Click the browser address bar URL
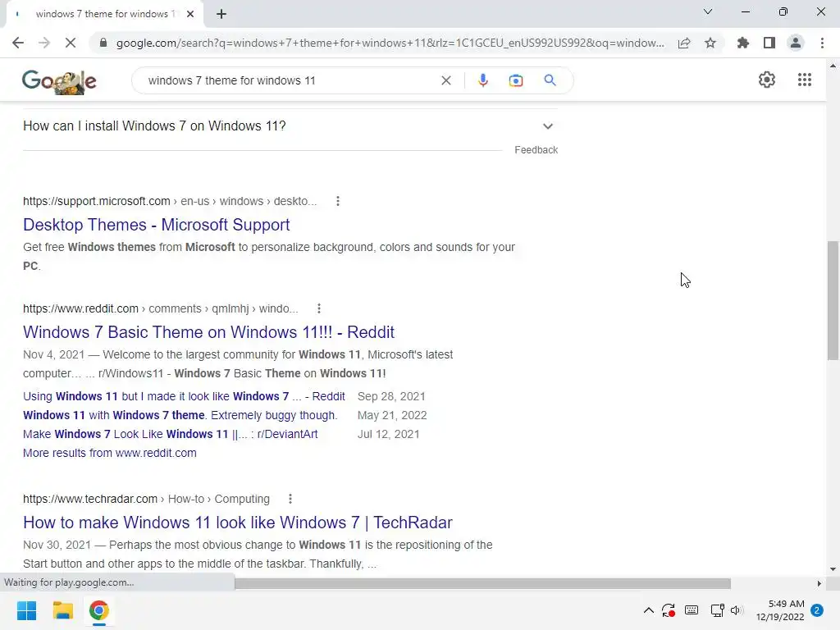The height and width of the screenshot is (630, 840). point(390,43)
